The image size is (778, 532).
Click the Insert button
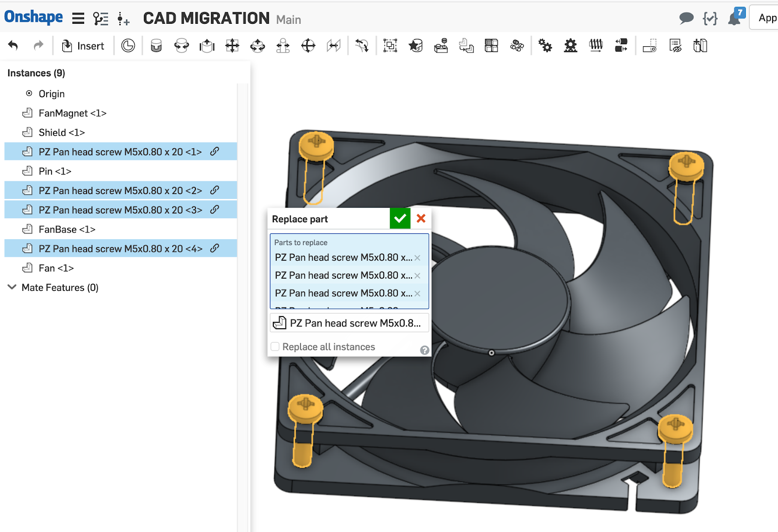tap(83, 46)
